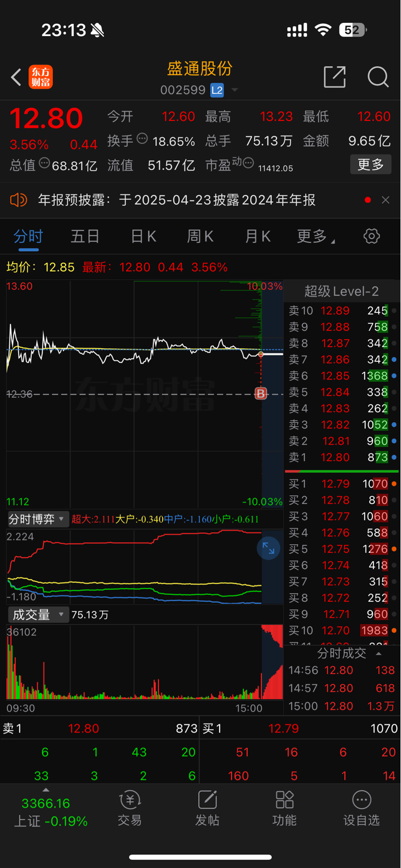This screenshot has height=868, width=401.
Task: Select the 卖3 12.82 order row
Action: (x=342, y=425)
